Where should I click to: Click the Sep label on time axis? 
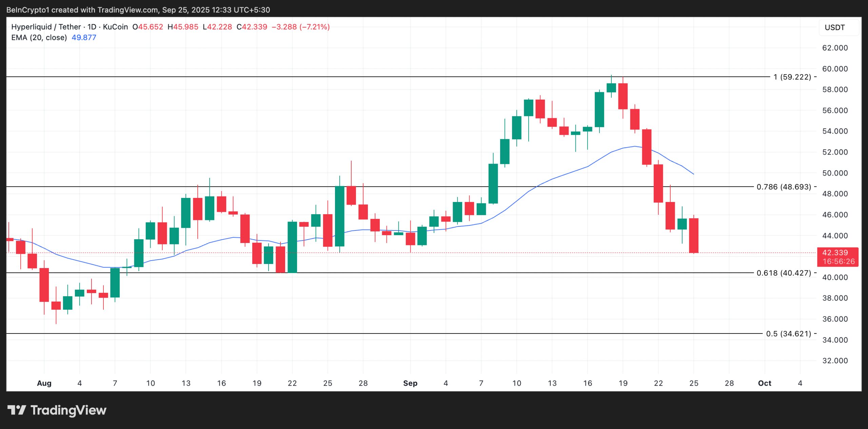(x=410, y=383)
